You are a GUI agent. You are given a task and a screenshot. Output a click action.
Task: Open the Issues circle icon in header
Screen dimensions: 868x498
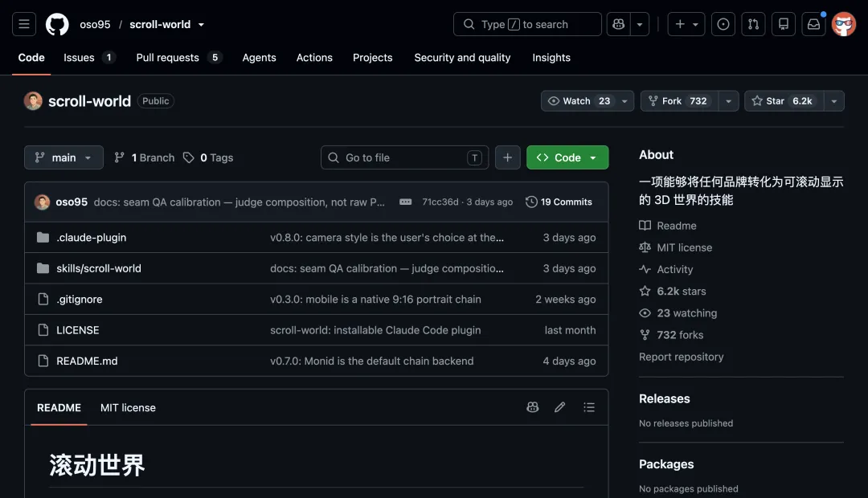723,24
